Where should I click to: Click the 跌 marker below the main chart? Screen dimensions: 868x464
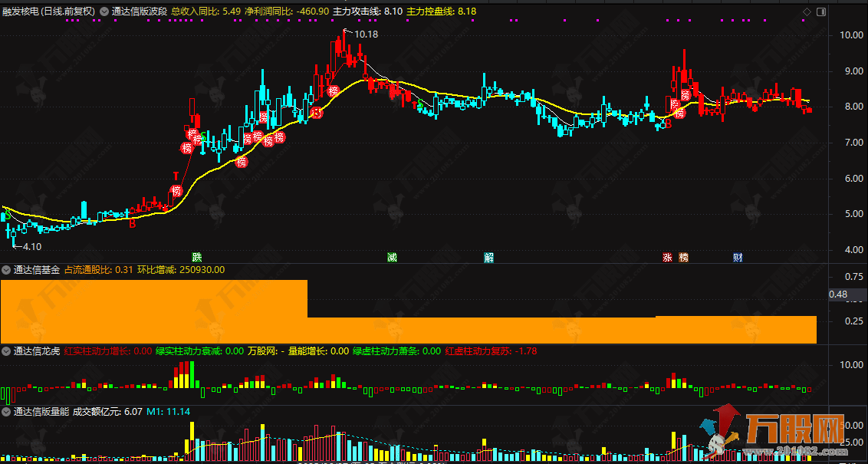[198, 258]
